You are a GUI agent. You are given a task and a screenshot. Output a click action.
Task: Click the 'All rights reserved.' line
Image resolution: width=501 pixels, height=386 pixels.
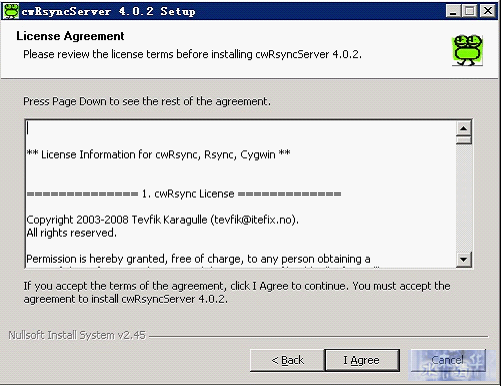(71, 233)
